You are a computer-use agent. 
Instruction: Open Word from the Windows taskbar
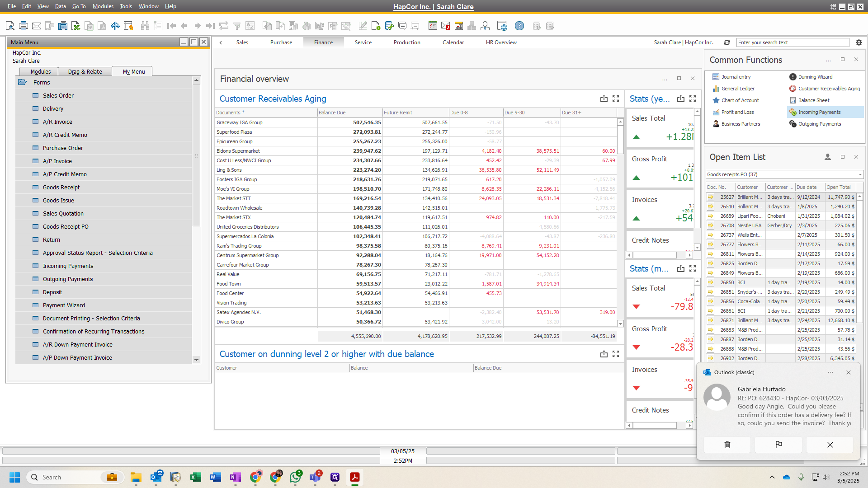click(216, 477)
